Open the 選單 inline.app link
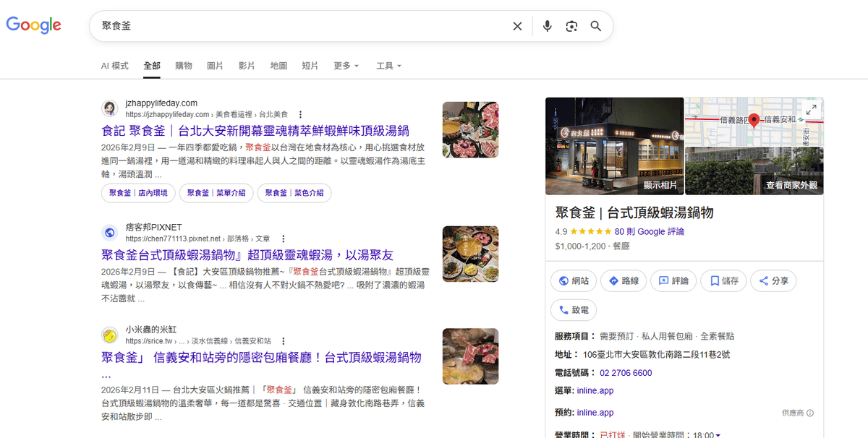Image resolution: width=868 pixels, height=438 pixels. tap(595, 391)
